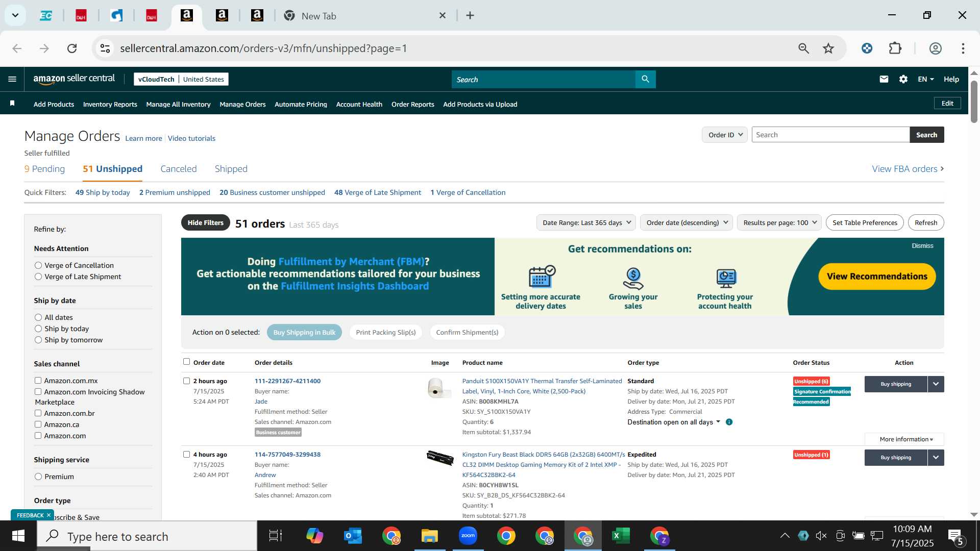980x551 pixels.
Task: Open the Results per page dropdown
Action: pyautogui.click(x=779, y=222)
